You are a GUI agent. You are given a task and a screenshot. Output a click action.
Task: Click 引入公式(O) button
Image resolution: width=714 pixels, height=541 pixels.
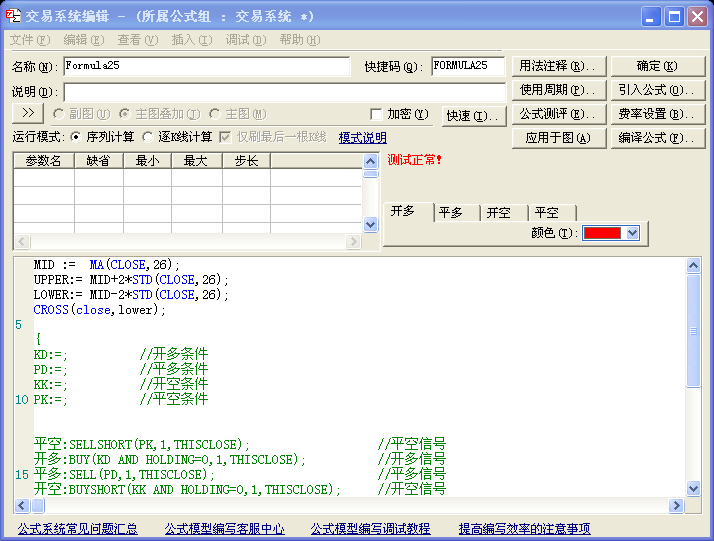(x=658, y=90)
